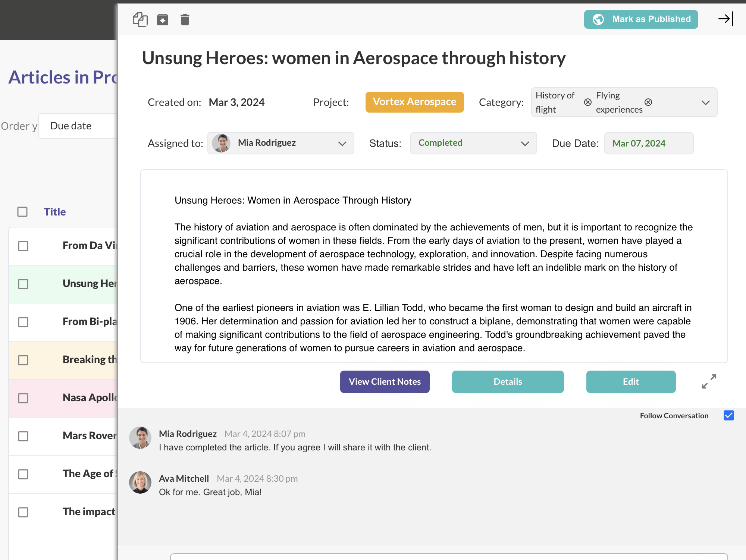The height and width of the screenshot is (560, 746).
Task: Click the archive article icon
Action: 163,19
